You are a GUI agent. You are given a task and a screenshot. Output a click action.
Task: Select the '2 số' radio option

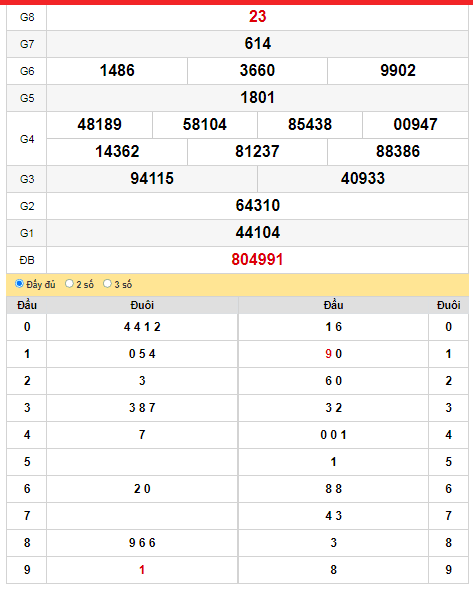69,284
